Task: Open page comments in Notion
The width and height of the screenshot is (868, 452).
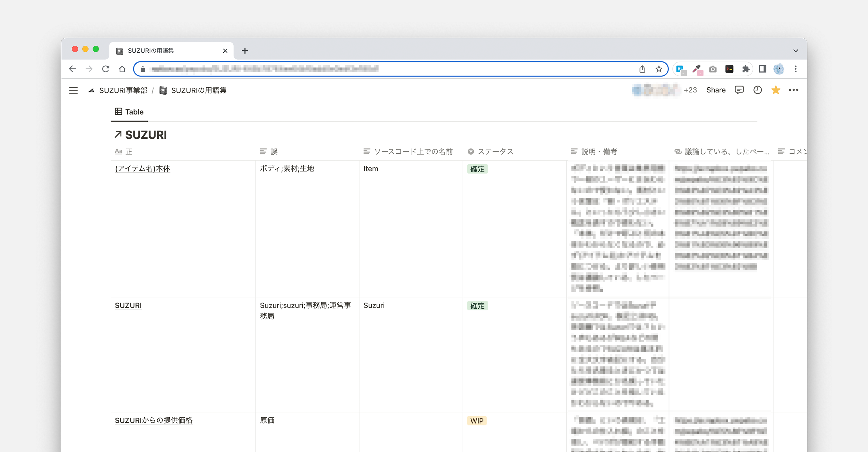Action: [739, 90]
